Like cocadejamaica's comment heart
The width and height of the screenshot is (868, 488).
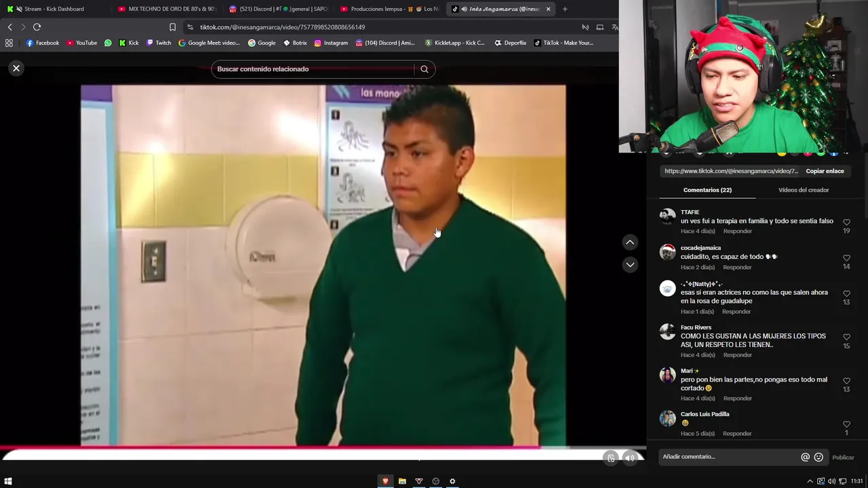(846, 258)
